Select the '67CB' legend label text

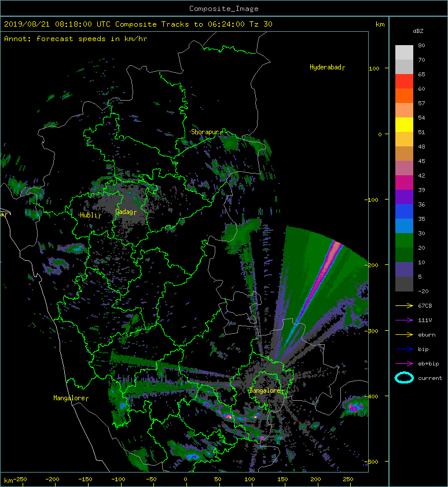coord(425,306)
